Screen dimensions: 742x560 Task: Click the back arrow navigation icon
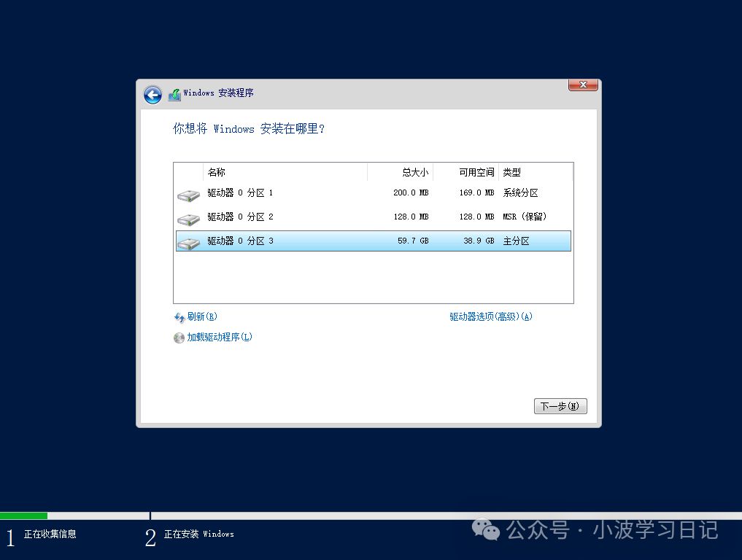pos(152,95)
